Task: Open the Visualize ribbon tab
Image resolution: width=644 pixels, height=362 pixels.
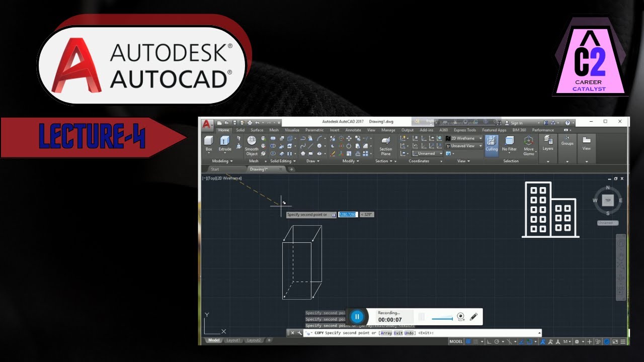Action: click(292, 130)
